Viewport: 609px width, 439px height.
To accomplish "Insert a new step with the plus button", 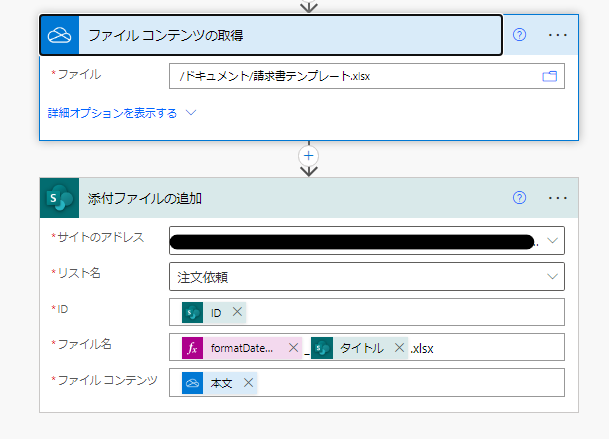I will 308,156.
